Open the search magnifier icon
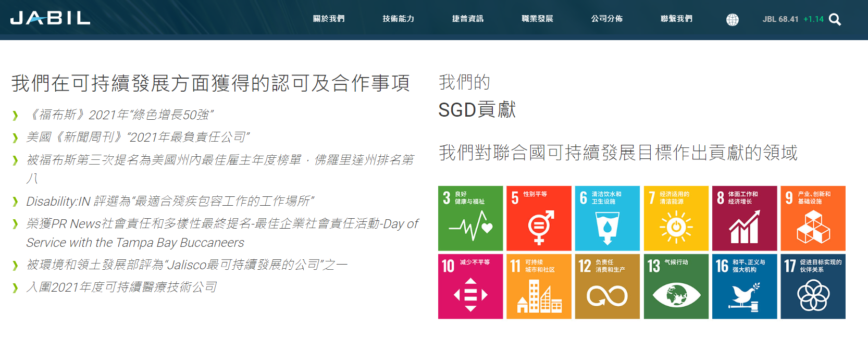 pyautogui.click(x=835, y=19)
